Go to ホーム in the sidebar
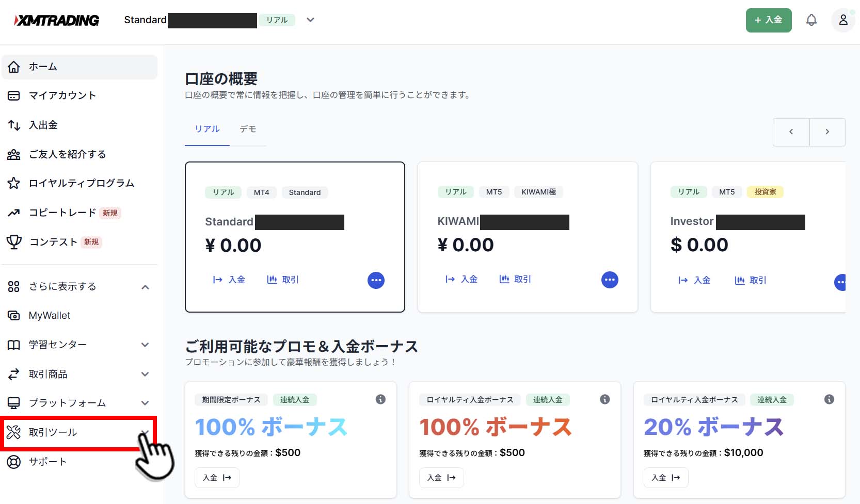The width and height of the screenshot is (860, 504). [x=79, y=67]
